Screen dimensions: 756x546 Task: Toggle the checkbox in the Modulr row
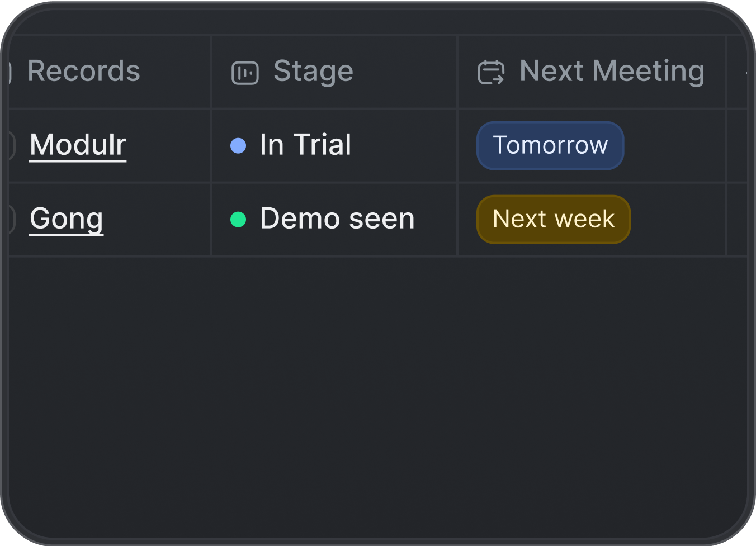coord(11,146)
